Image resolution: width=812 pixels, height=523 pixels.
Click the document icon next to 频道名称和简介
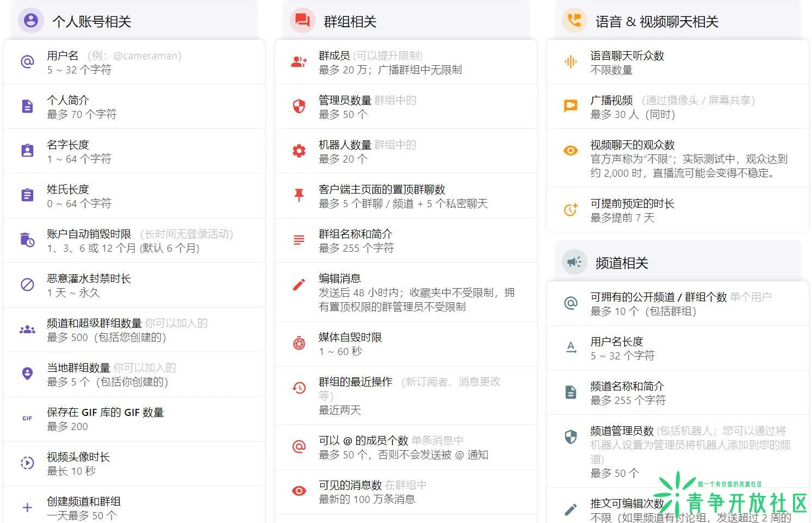(x=571, y=392)
